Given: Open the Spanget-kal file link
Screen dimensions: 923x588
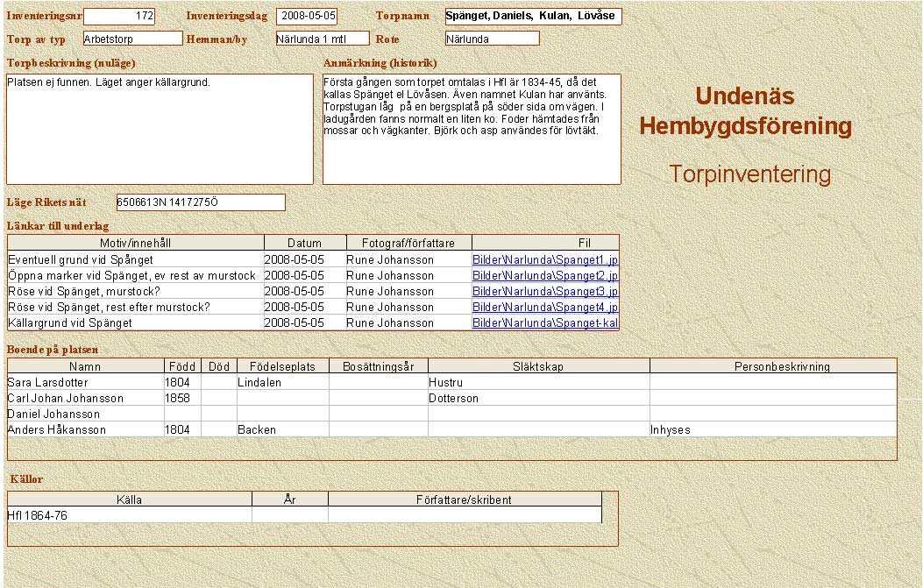Looking at the screenshot, I should coord(545,323).
